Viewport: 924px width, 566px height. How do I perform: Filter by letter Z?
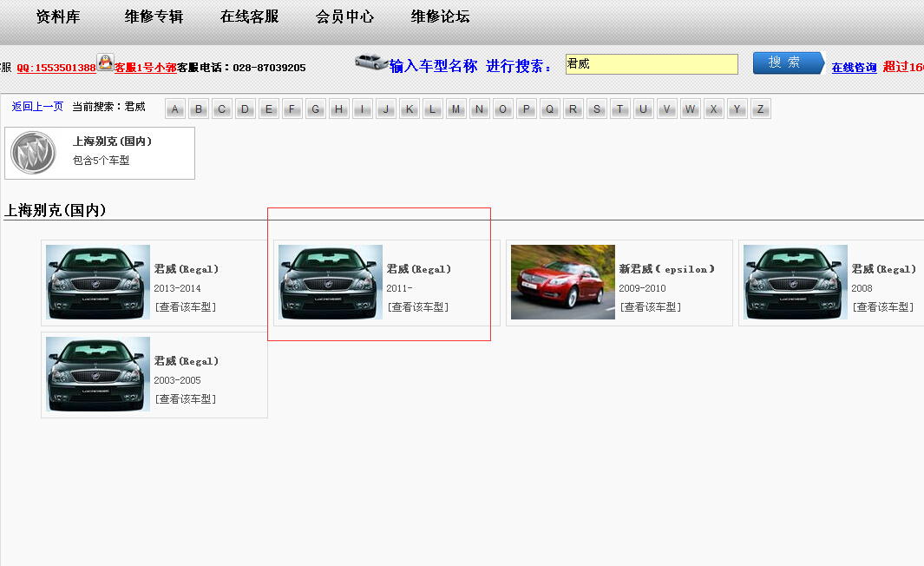tap(760, 109)
